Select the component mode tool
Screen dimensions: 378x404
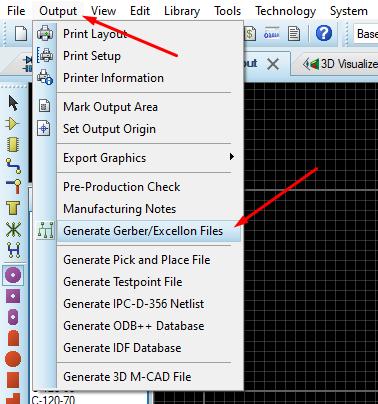(13, 124)
